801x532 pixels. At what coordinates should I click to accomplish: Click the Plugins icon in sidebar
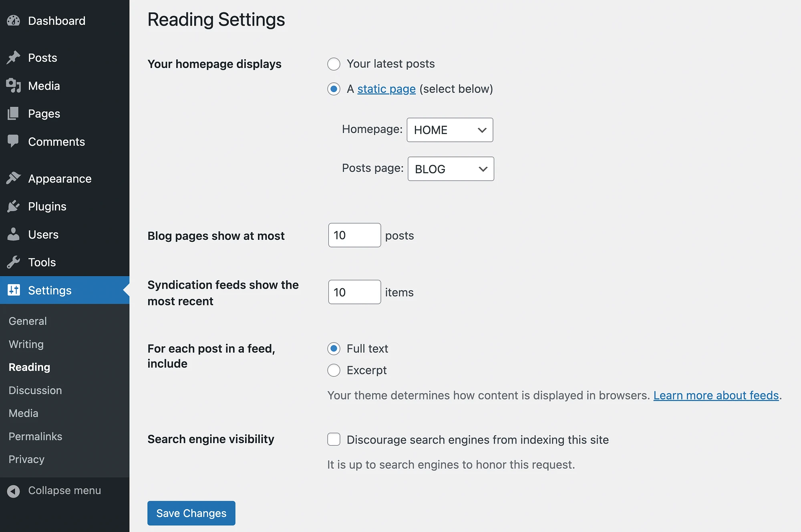point(14,206)
